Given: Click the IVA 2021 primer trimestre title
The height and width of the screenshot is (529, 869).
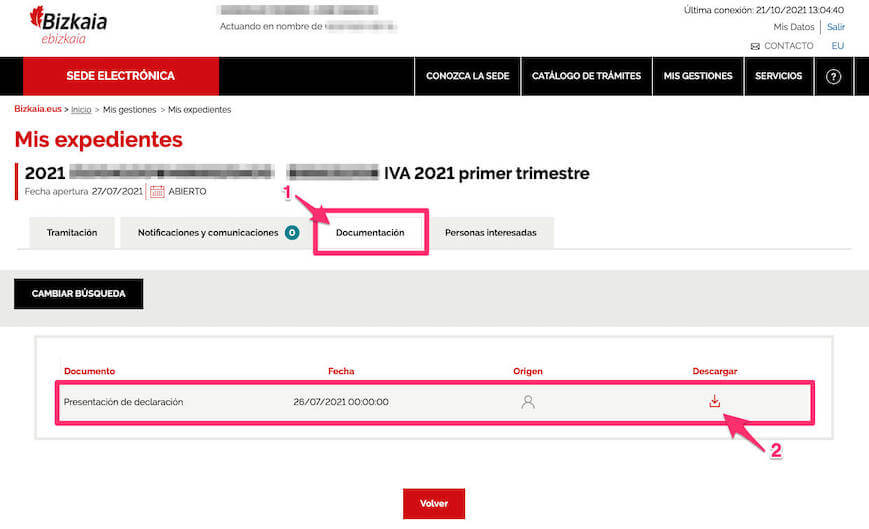Looking at the screenshot, I should [487, 173].
